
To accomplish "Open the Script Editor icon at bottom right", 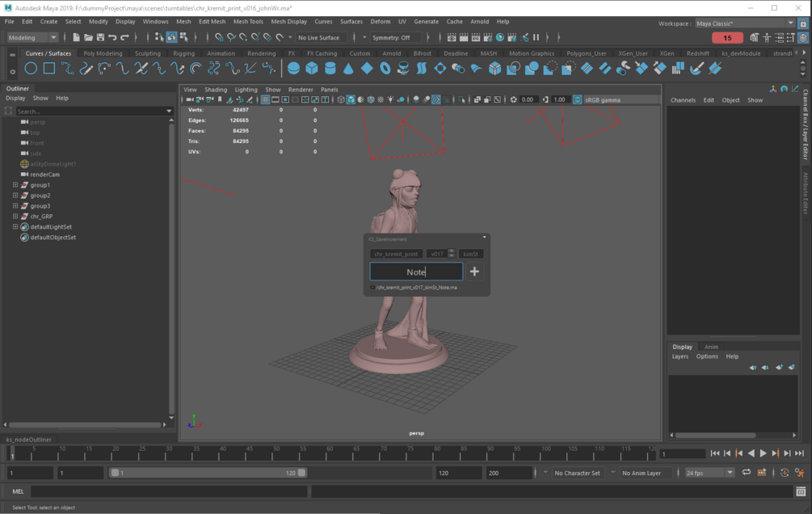I will pyautogui.click(x=801, y=491).
